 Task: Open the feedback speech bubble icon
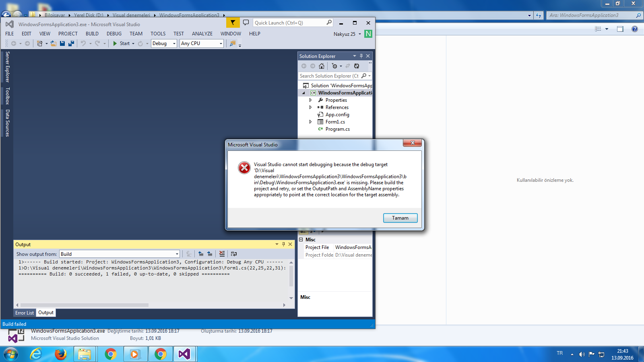(x=246, y=23)
